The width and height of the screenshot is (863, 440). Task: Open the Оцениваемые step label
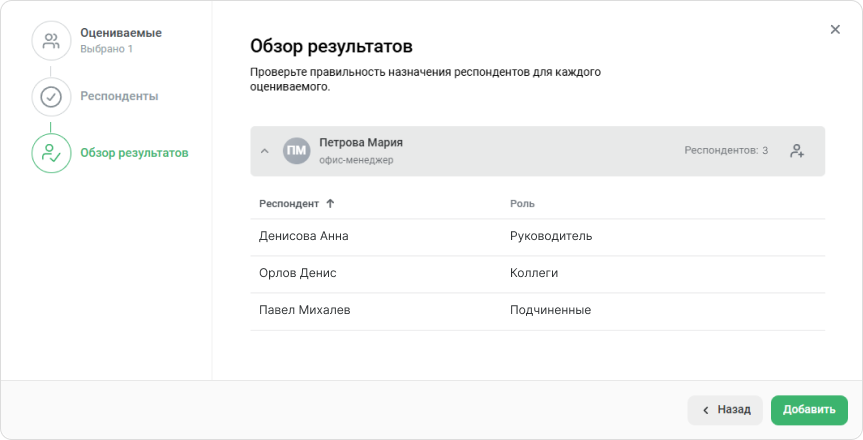click(121, 33)
